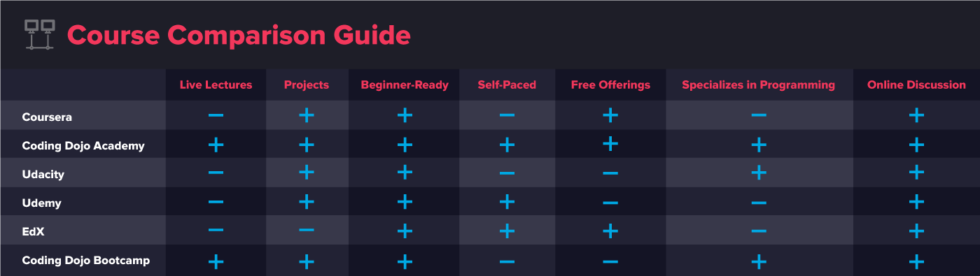Open the Coding Dojo Bootcamp row label
Screen dimensions: 980x276
(x=86, y=261)
